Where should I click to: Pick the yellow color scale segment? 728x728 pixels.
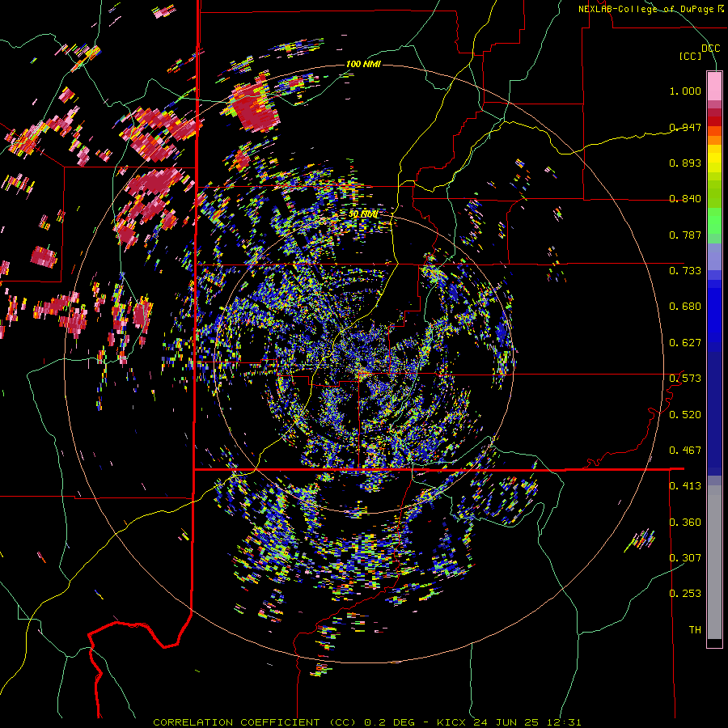[714, 159]
